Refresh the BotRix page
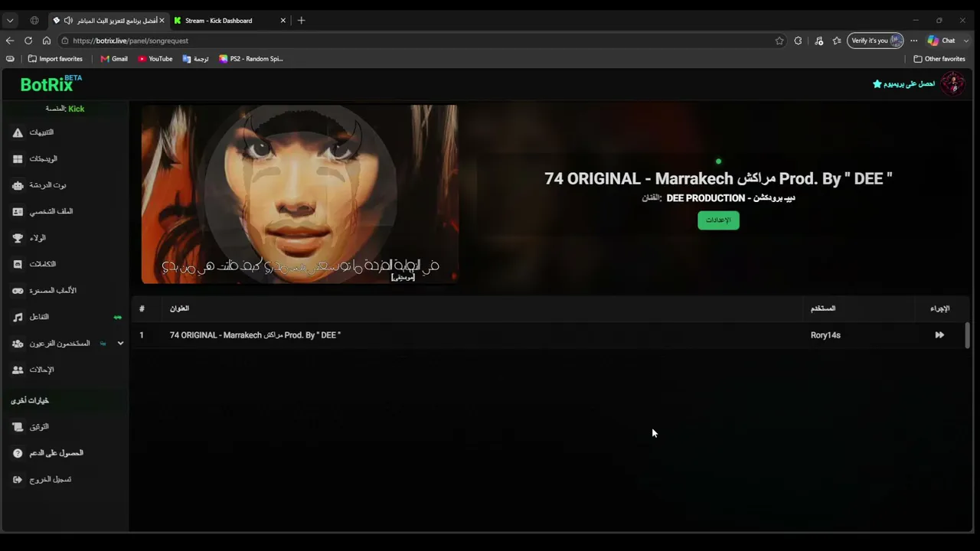980x551 pixels. [x=28, y=41]
